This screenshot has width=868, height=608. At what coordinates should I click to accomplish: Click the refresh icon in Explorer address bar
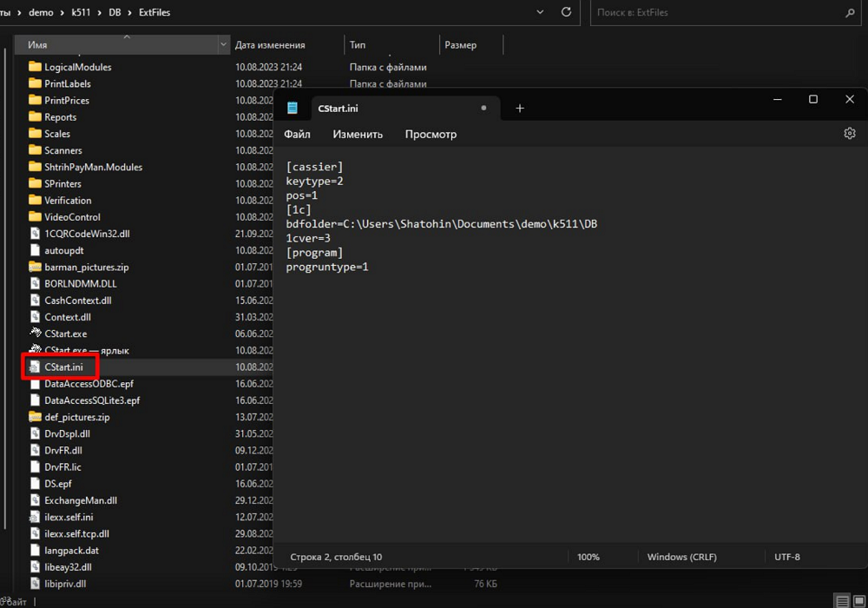566,12
